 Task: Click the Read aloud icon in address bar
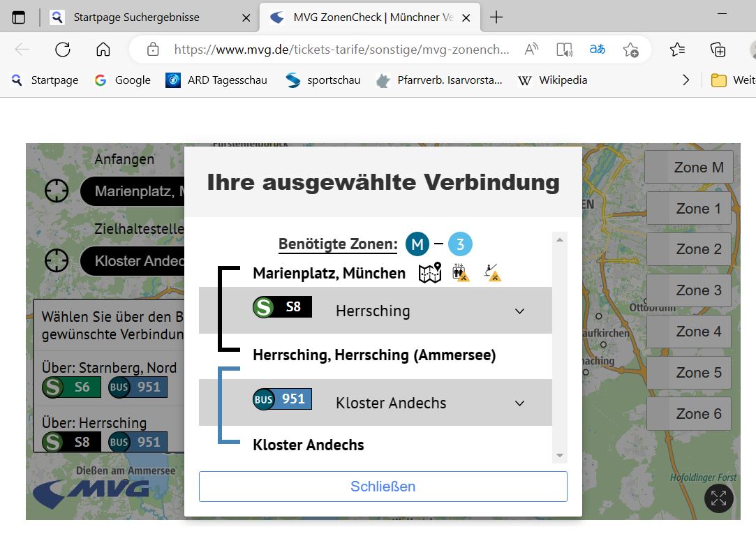[x=532, y=50]
